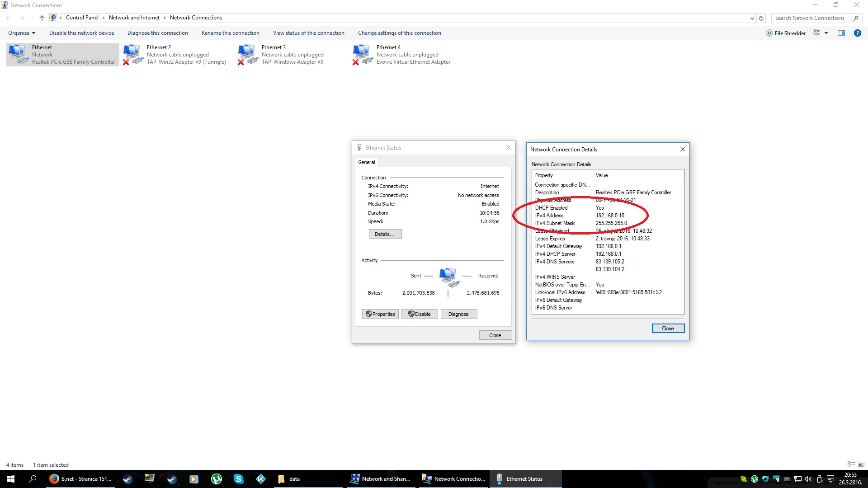Click the refresh icon in address bar
The width and height of the screenshot is (868, 488).
pyautogui.click(x=761, y=18)
